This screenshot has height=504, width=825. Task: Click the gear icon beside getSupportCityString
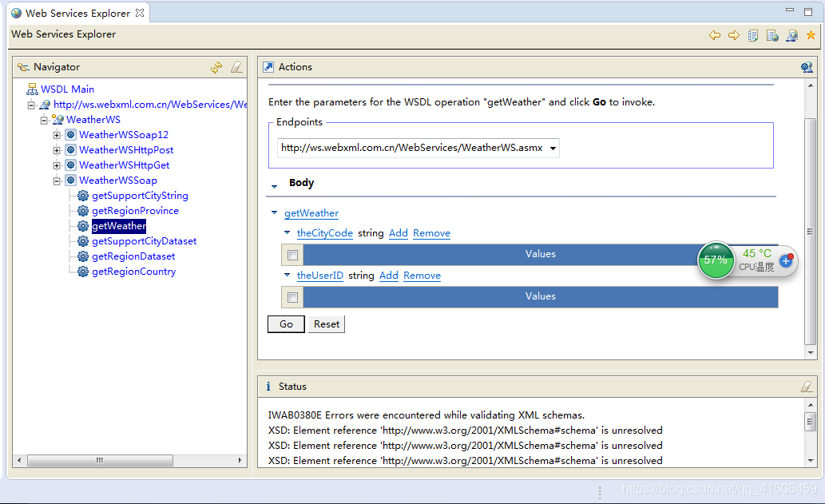point(83,196)
